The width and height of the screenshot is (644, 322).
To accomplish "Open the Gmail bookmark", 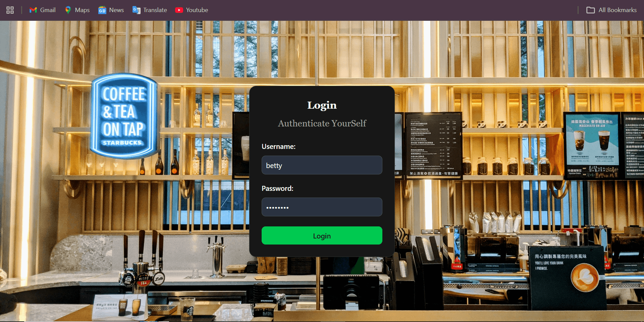I will (42, 10).
